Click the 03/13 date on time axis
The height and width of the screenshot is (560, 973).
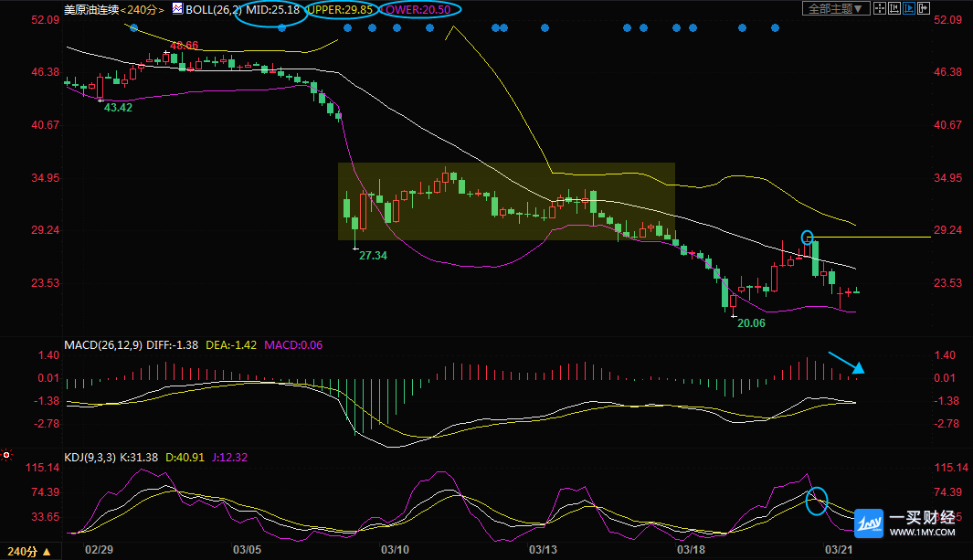point(543,549)
